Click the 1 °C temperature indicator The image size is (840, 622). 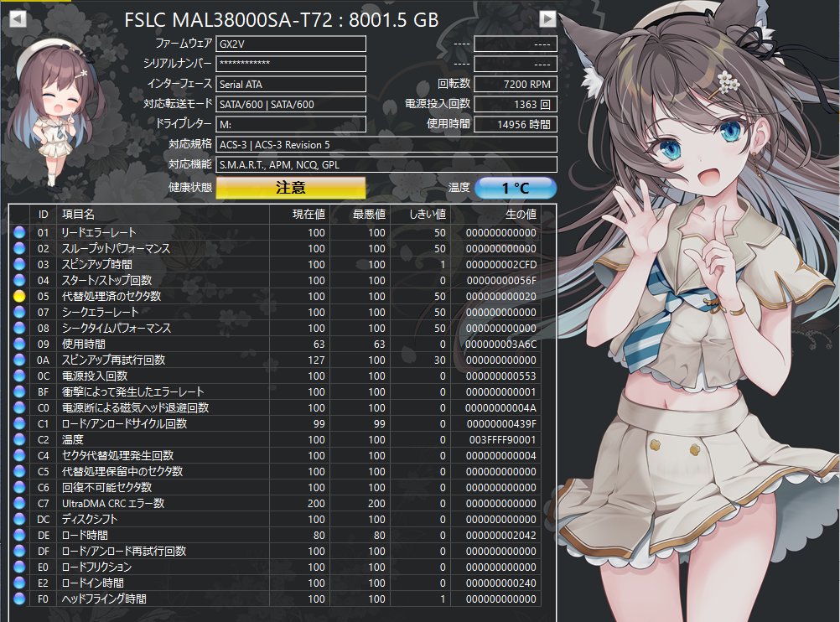click(x=516, y=188)
